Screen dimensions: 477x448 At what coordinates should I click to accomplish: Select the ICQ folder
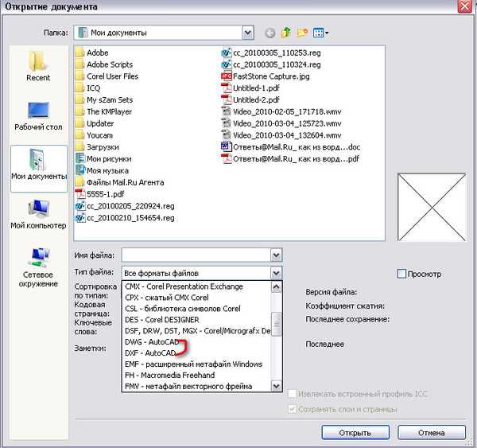87,88
